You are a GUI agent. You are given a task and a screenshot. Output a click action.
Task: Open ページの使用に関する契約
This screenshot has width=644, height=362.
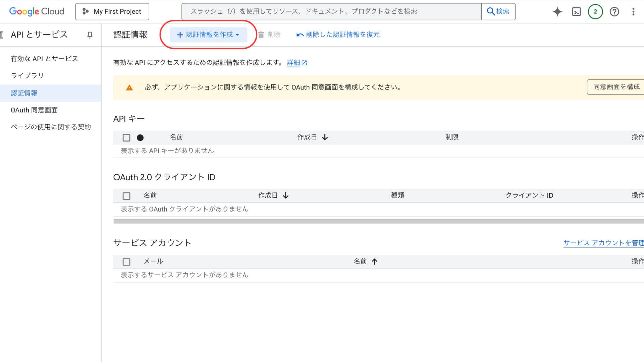click(x=51, y=127)
